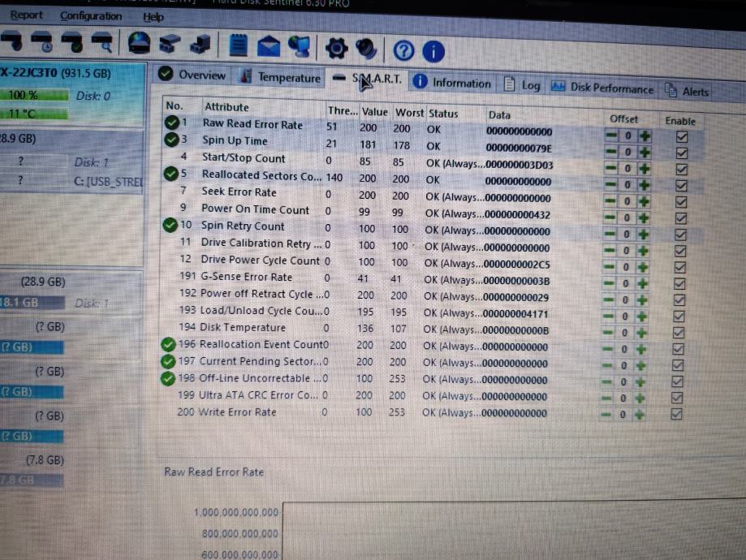Click the gray stacked blocks toolbar icon
The width and height of the screenshot is (746, 560).
click(x=170, y=44)
